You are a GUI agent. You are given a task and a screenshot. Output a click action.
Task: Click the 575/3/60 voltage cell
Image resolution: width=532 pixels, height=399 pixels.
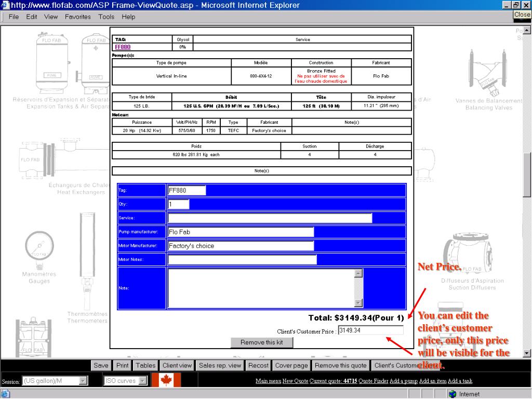point(187,130)
